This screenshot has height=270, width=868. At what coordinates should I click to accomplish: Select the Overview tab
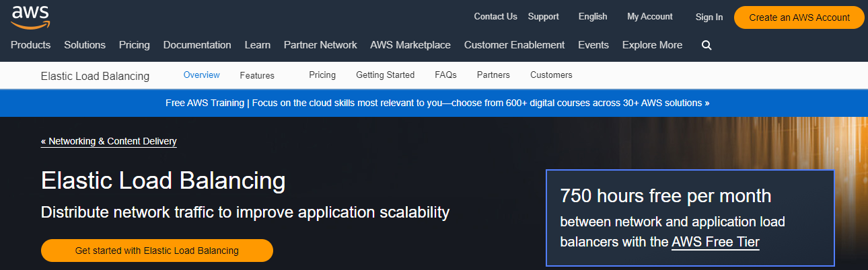pos(201,75)
